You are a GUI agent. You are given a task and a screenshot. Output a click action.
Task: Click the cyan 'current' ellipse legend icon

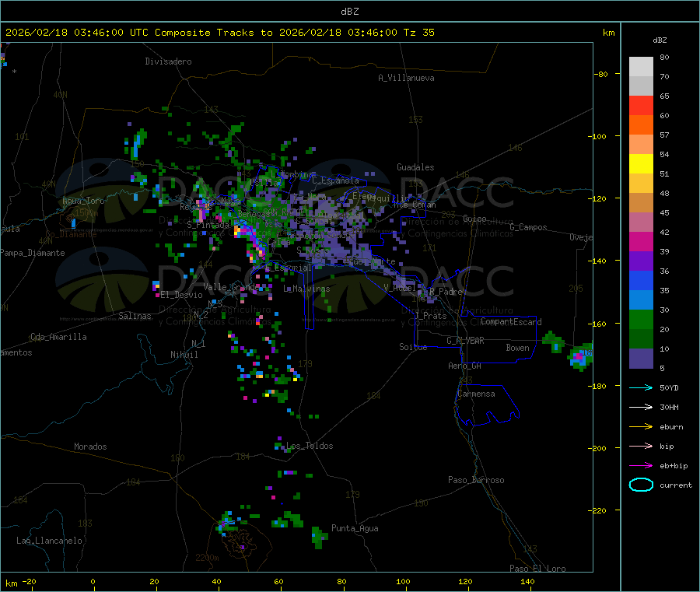pyautogui.click(x=641, y=485)
